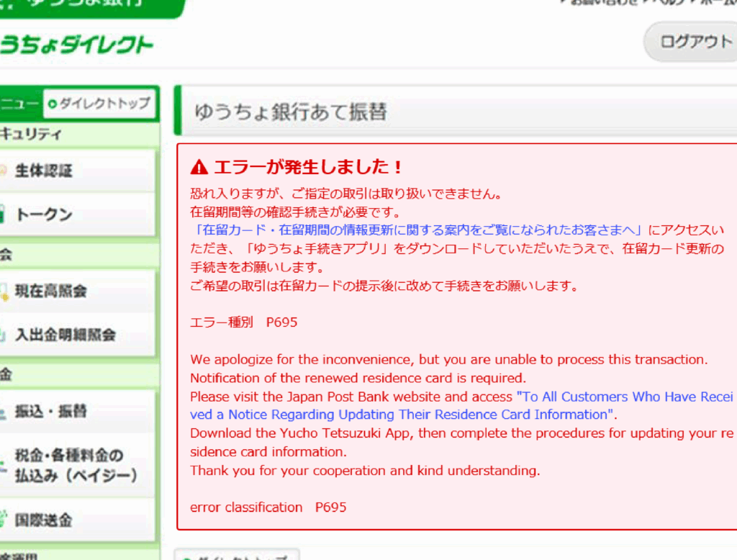Click the 国際送金 globe icon
The height and width of the screenshot is (560, 737).
tap(4, 519)
